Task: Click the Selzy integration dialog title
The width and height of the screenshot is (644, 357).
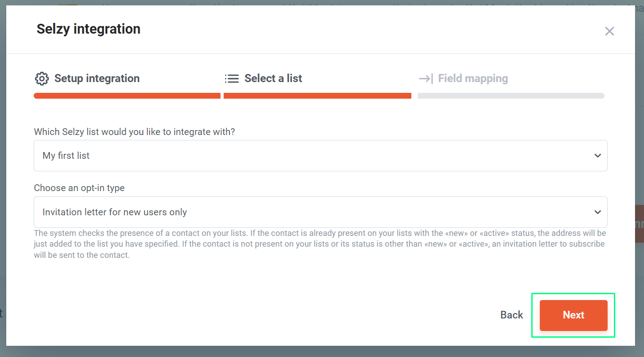Action: pos(88,29)
